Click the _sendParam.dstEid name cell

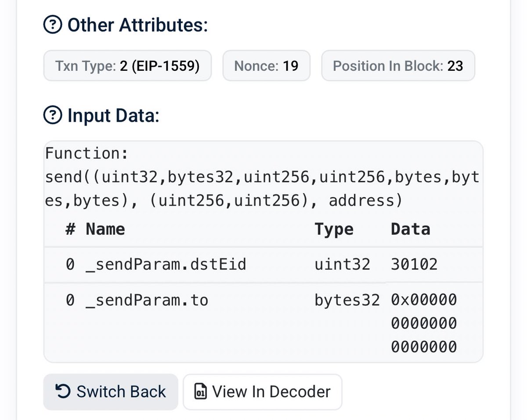point(166,264)
